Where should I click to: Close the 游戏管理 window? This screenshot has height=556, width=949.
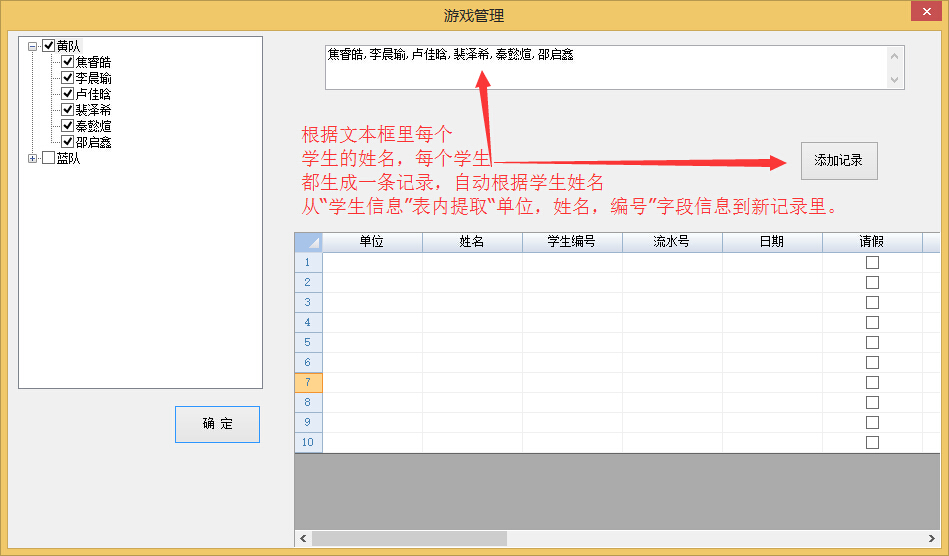[927, 11]
